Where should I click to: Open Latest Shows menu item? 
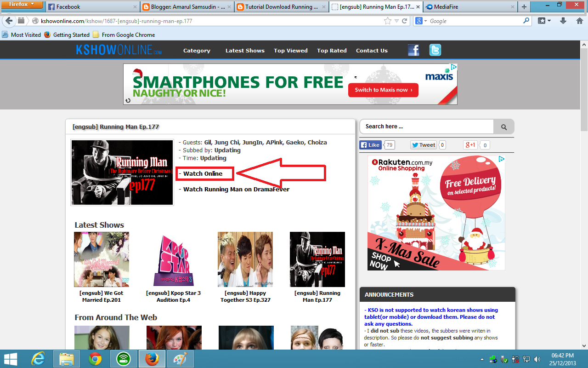(x=245, y=51)
